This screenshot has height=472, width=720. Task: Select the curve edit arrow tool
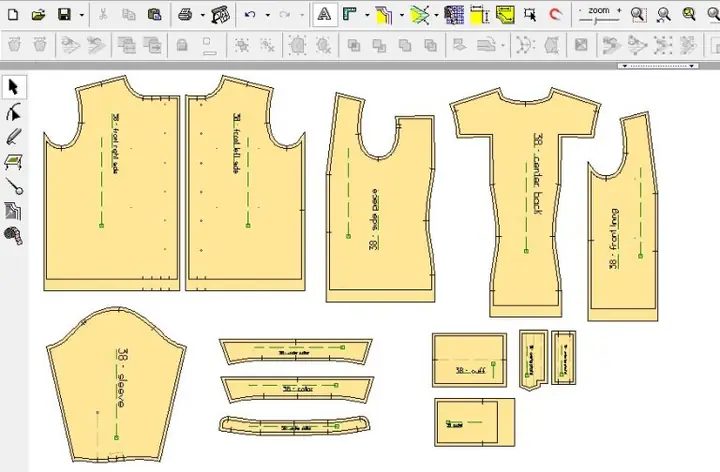pyautogui.click(x=14, y=112)
